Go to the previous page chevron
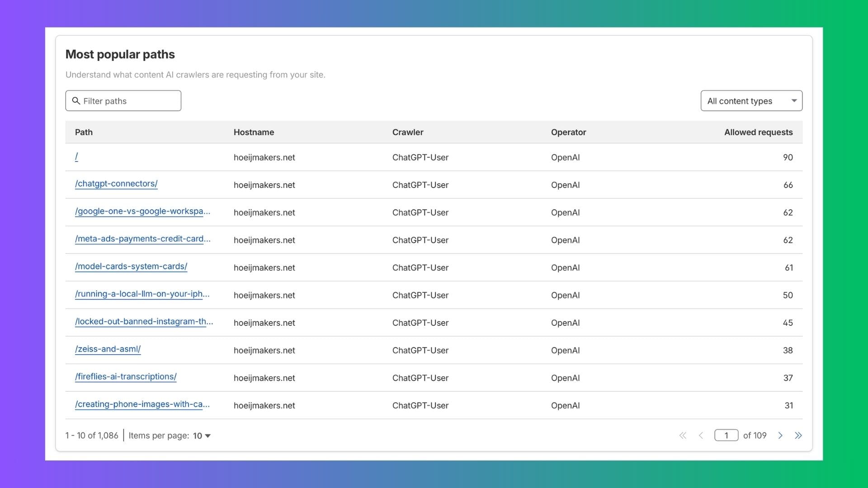The height and width of the screenshot is (488, 868). point(701,436)
